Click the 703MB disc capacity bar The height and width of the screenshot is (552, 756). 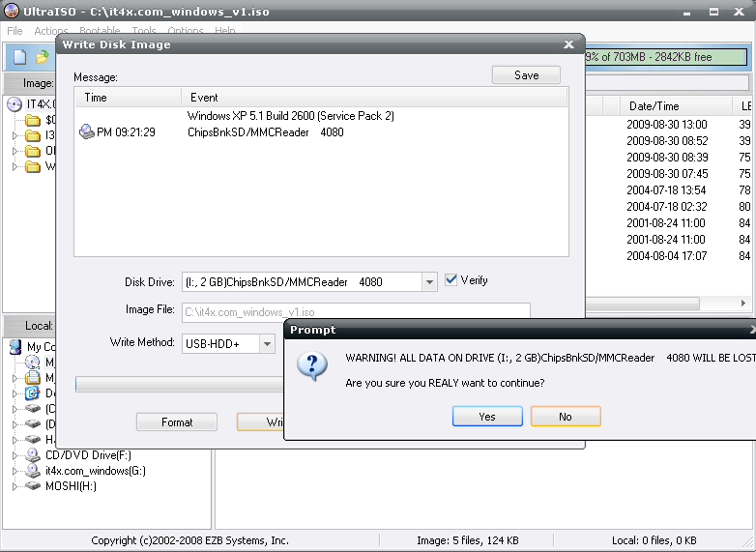coord(665,57)
